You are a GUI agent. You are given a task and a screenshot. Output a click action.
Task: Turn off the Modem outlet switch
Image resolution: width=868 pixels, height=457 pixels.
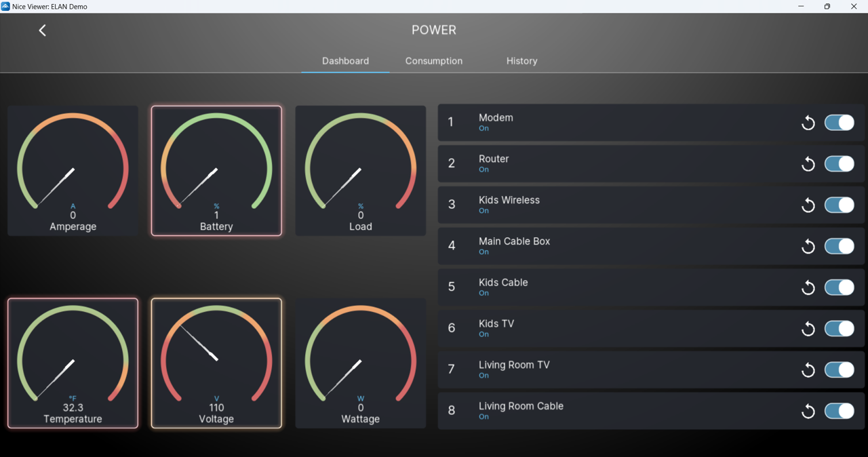coord(839,123)
